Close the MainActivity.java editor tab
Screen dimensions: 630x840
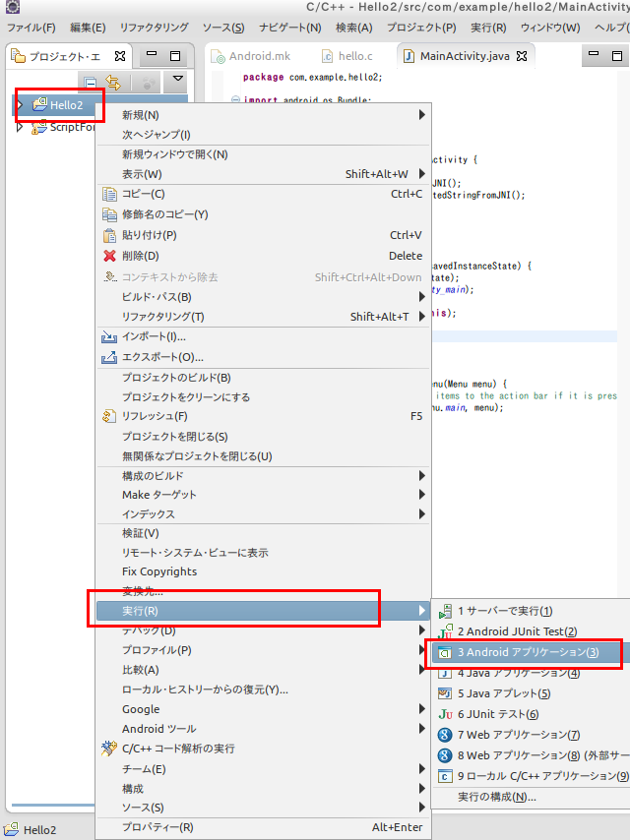pyautogui.click(x=523, y=56)
